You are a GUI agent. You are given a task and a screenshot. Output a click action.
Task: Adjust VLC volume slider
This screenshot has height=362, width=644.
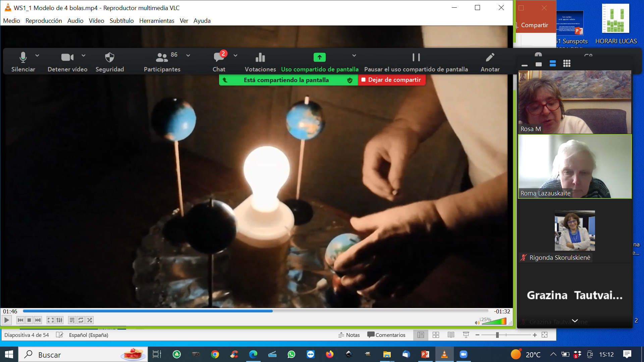point(494,322)
